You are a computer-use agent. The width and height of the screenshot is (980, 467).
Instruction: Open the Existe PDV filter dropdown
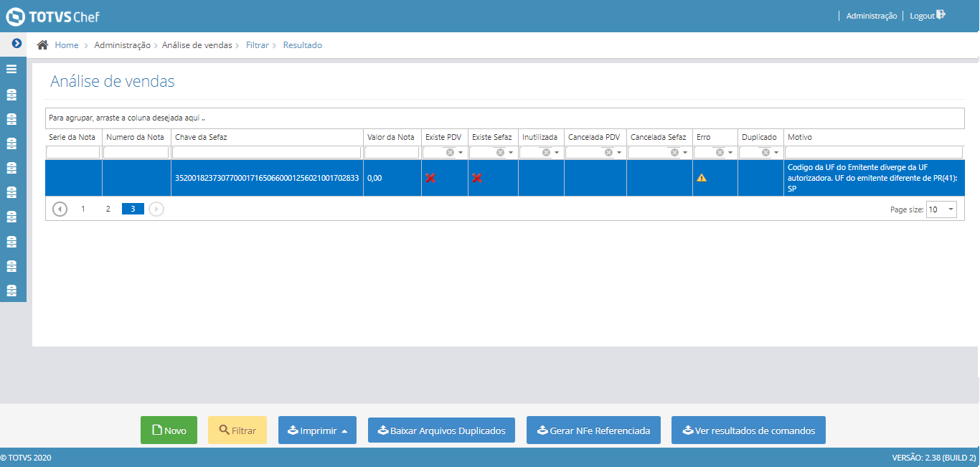tap(460, 153)
